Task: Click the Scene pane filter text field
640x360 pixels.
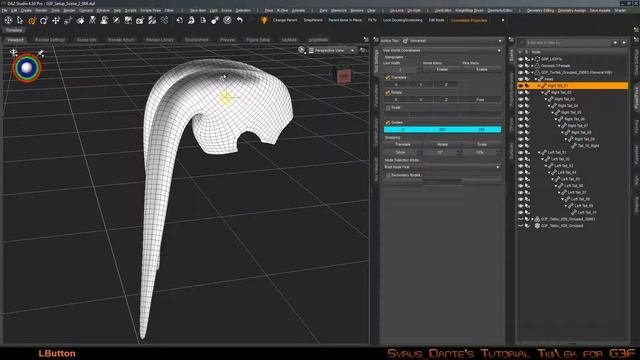Action: (569, 42)
